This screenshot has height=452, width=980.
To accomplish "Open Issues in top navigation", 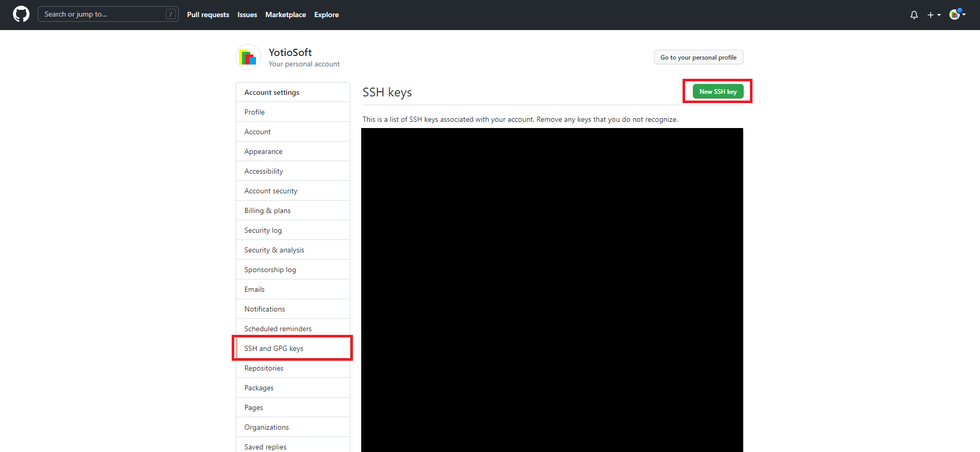I will pyautogui.click(x=247, y=15).
